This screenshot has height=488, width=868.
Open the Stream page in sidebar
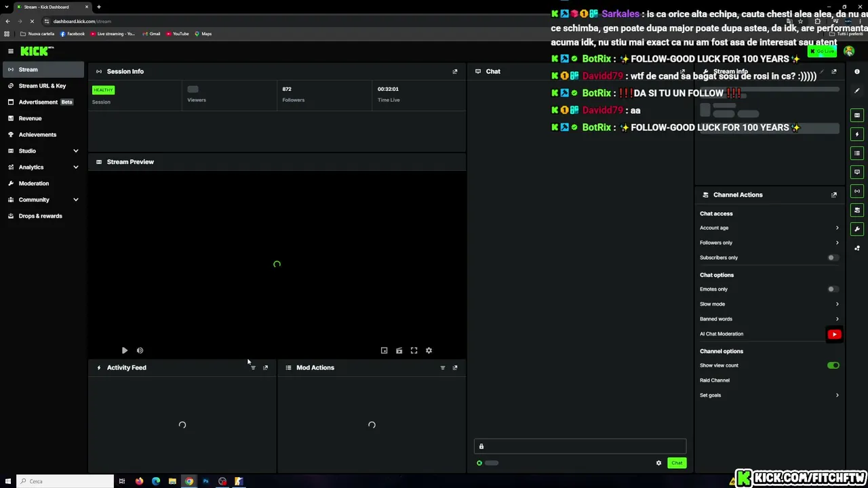pyautogui.click(x=43, y=69)
